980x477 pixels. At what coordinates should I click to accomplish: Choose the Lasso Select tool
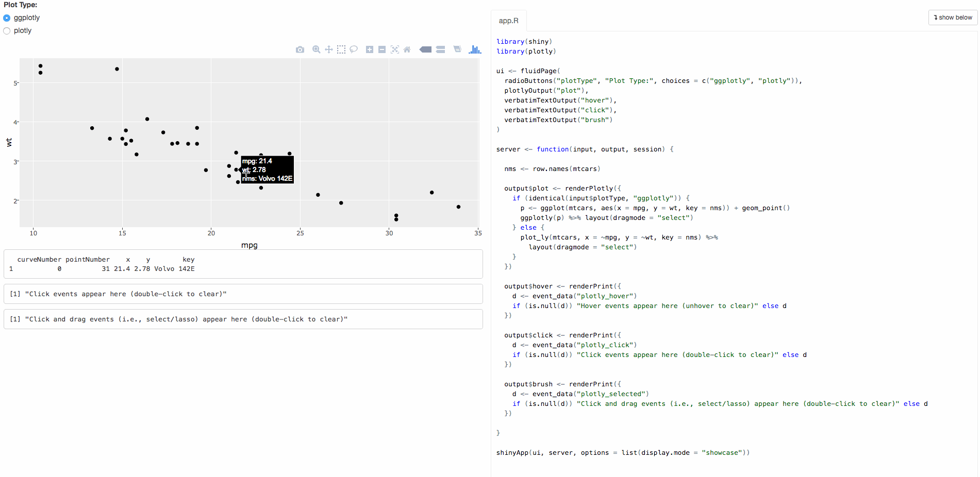(x=354, y=49)
